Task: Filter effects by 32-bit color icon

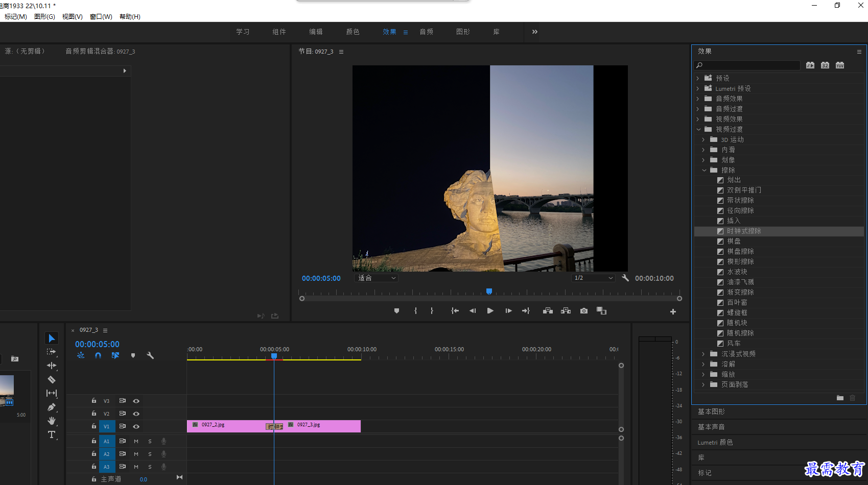Action: pyautogui.click(x=825, y=65)
